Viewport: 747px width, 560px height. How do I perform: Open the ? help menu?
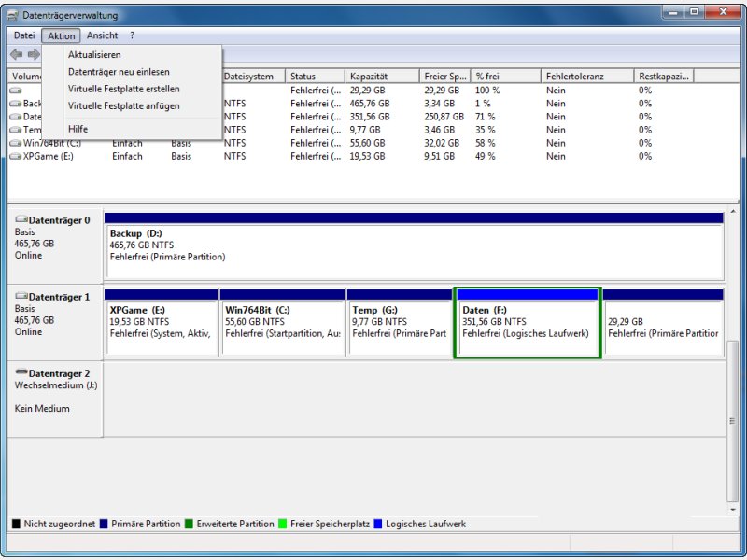point(132,35)
